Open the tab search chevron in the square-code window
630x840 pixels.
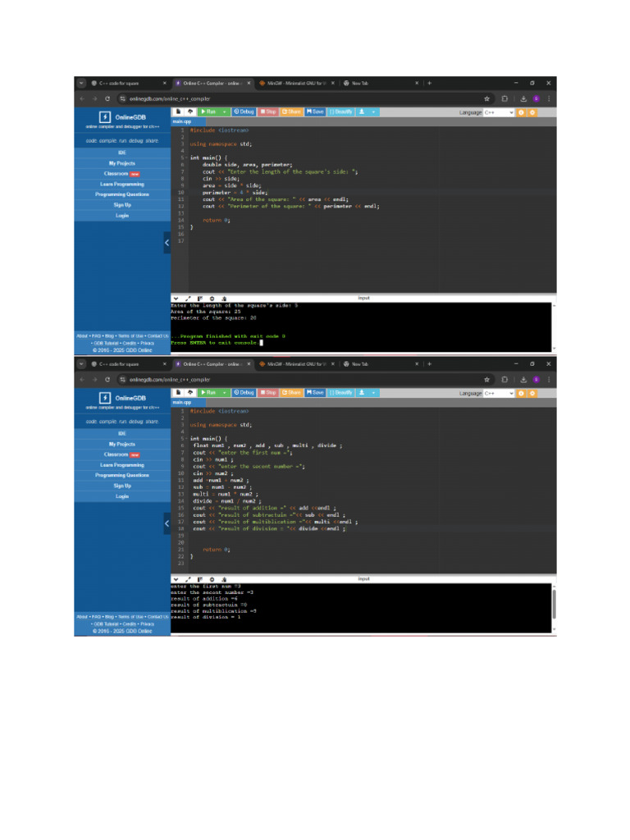pyautogui.click(x=81, y=83)
